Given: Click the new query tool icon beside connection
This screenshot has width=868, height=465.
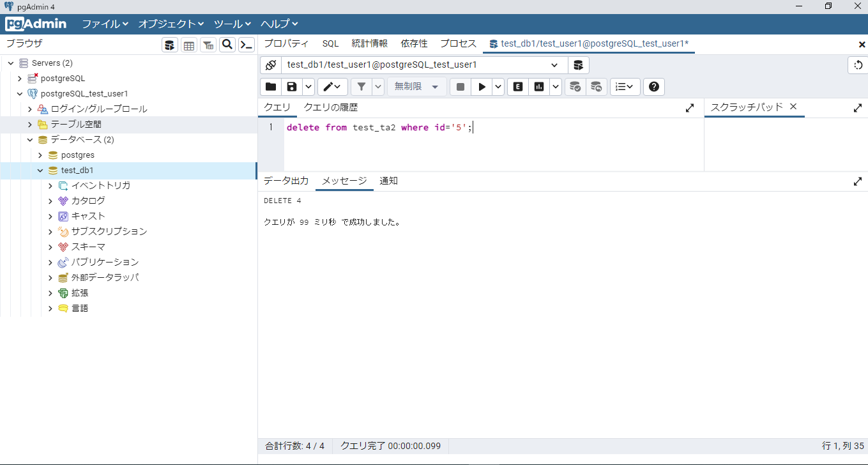Looking at the screenshot, I should (579, 65).
